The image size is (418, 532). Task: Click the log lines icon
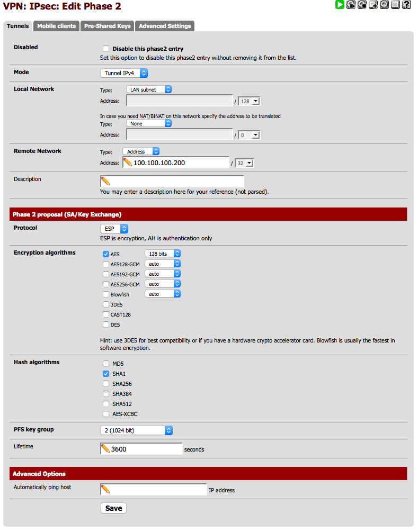click(x=395, y=4)
